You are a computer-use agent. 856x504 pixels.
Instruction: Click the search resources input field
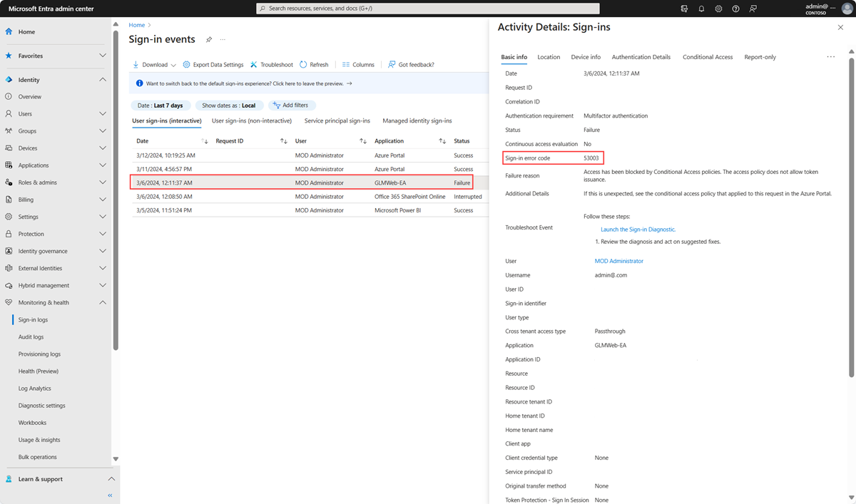click(428, 9)
